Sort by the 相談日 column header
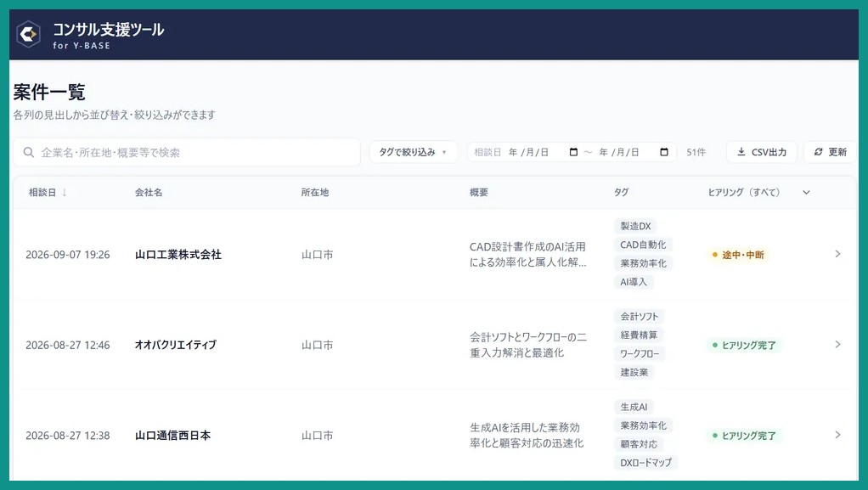The width and height of the screenshot is (868, 490). click(42, 192)
